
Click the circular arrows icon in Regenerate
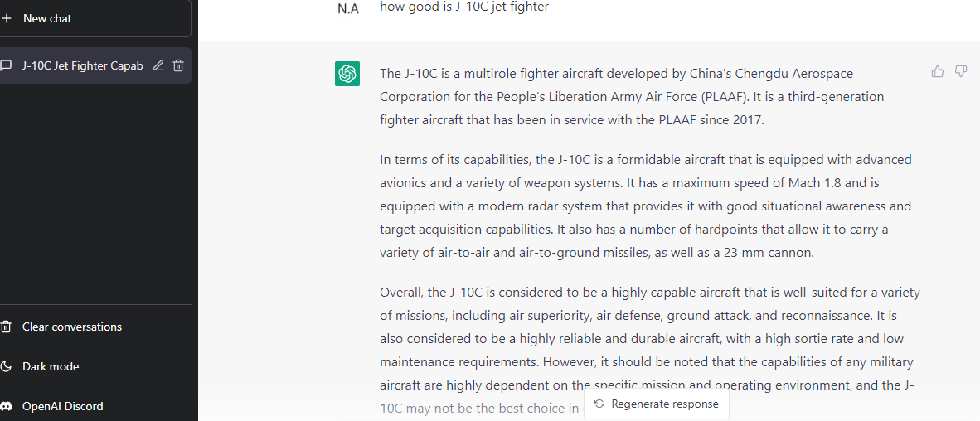(x=599, y=404)
